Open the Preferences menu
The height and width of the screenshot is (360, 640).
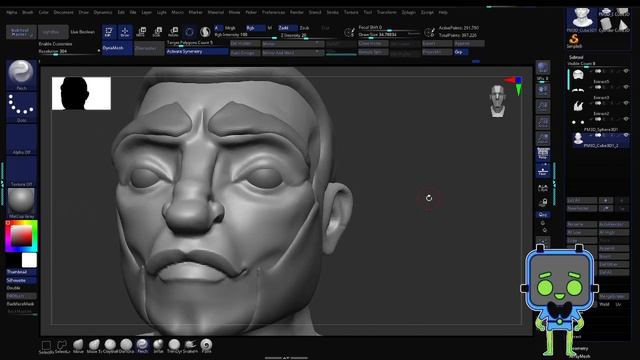[273, 12]
